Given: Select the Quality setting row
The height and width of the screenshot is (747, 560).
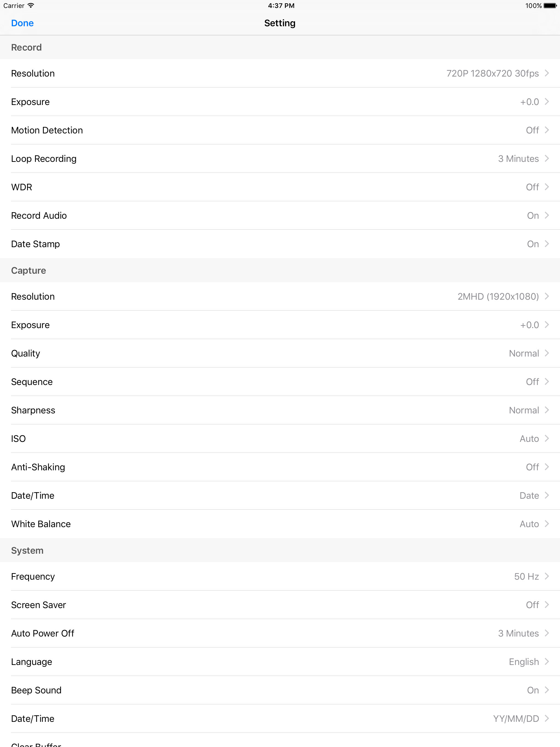Looking at the screenshot, I should click(x=280, y=353).
